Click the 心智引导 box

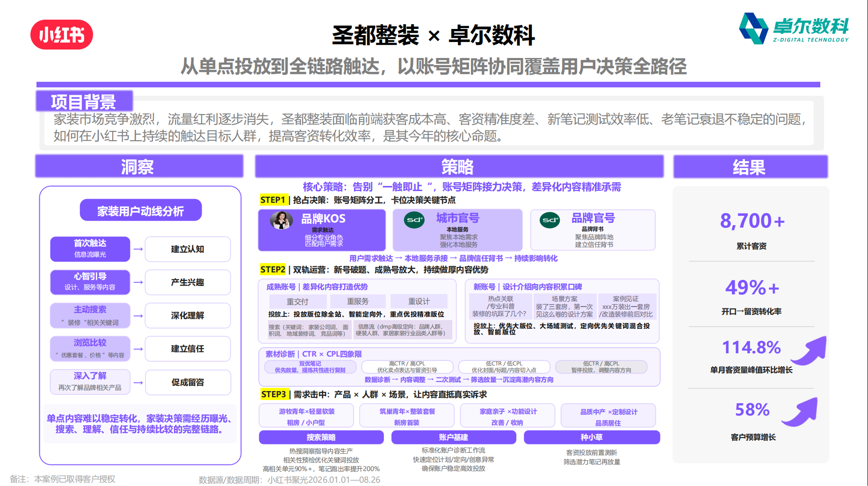click(90, 282)
